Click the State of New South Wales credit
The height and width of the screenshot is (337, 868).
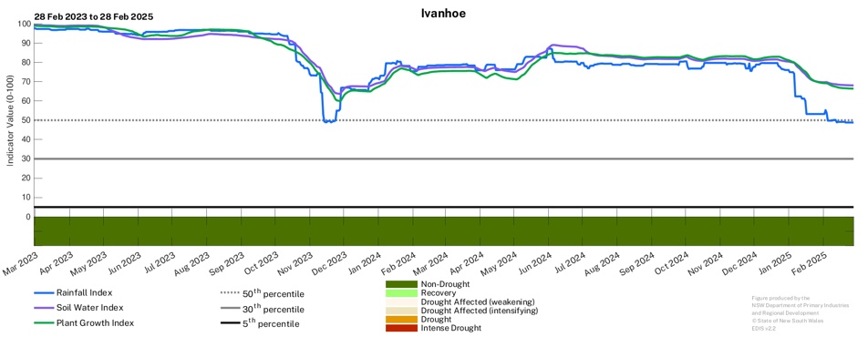coord(788,321)
